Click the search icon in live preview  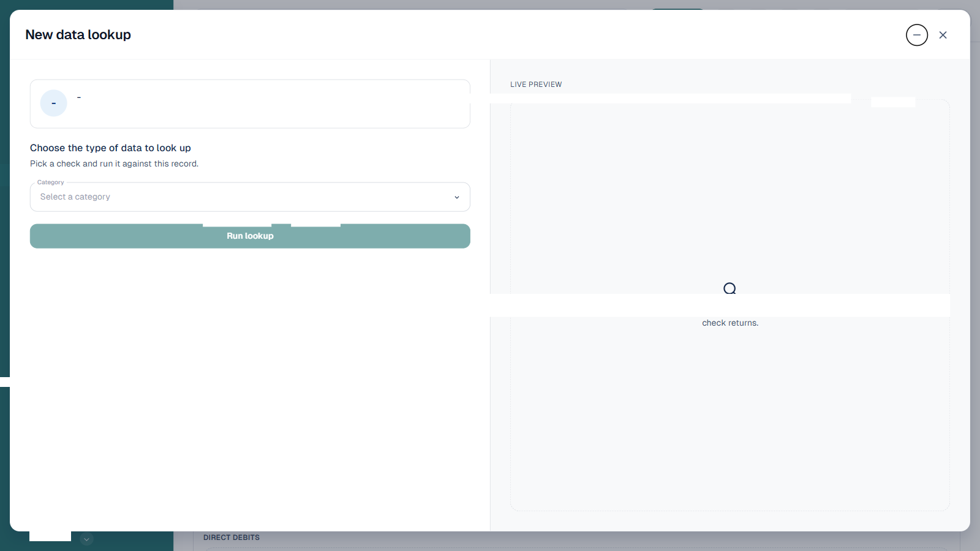click(x=729, y=288)
